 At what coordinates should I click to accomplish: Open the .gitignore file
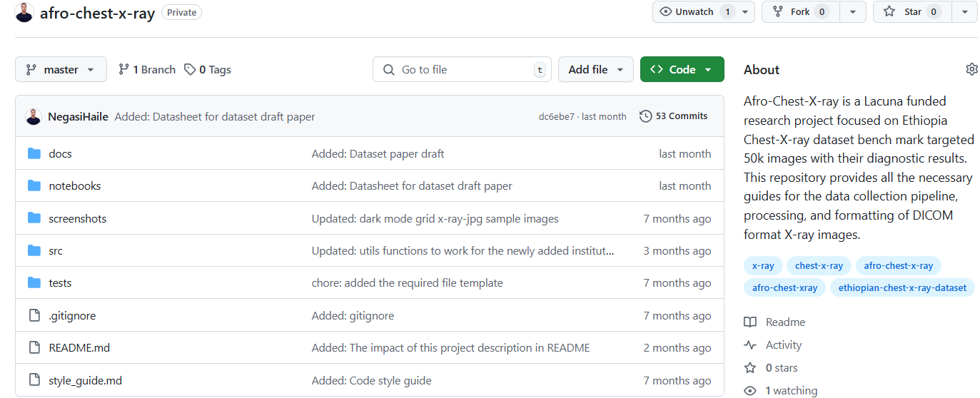tap(72, 315)
